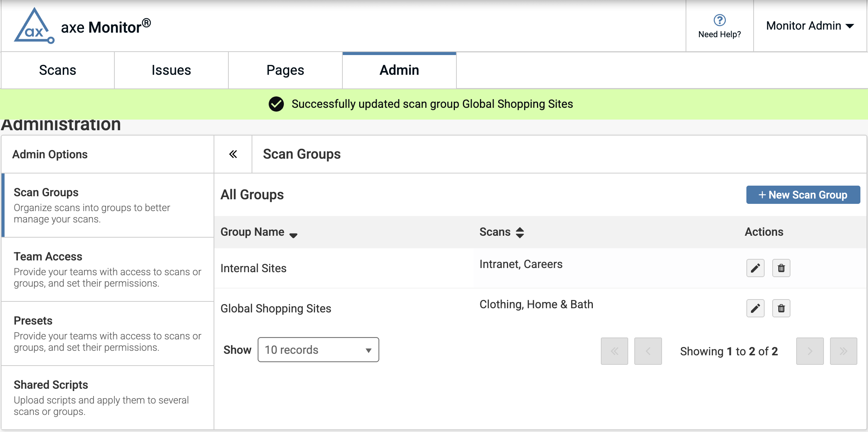This screenshot has height=432, width=868.
Task: Go to the next page of results
Action: (810, 351)
